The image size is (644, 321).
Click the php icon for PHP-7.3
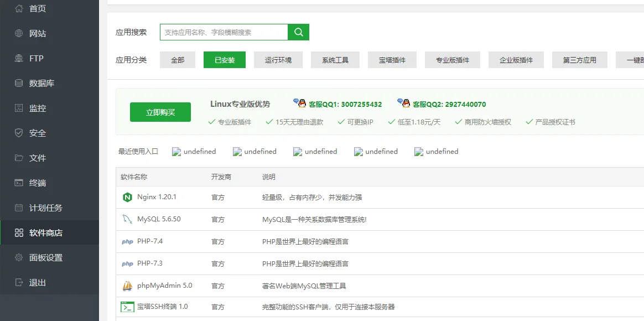[x=127, y=264]
